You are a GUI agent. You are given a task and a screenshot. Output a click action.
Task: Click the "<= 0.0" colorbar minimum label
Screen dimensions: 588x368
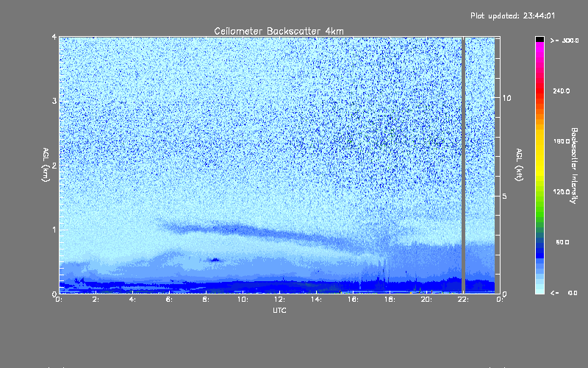click(x=564, y=293)
